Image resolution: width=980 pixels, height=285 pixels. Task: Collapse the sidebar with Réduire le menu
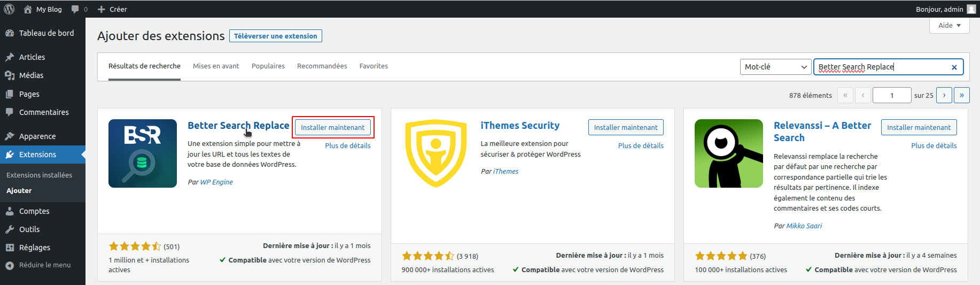point(38,265)
